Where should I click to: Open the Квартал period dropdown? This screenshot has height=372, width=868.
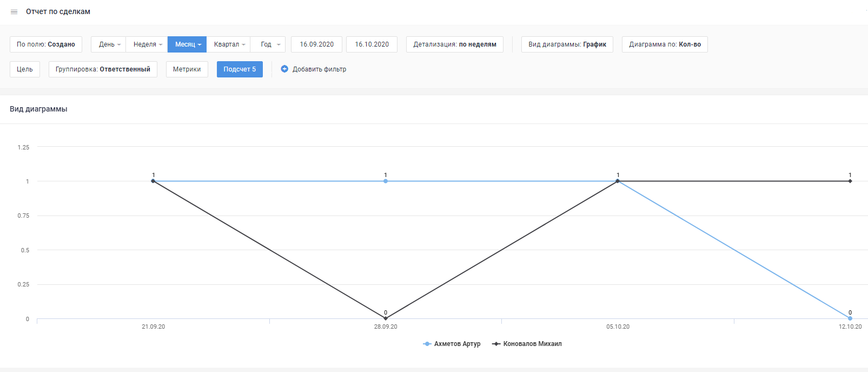228,44
